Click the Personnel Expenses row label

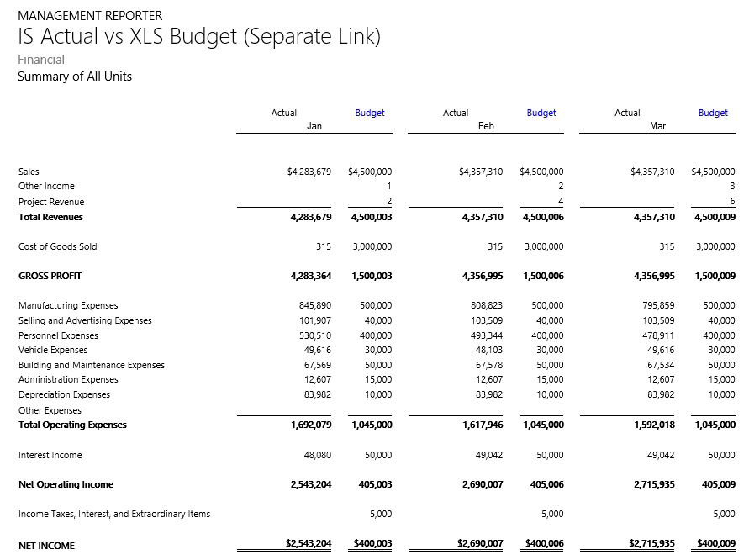pyautogui.click(x=58, y=335)
